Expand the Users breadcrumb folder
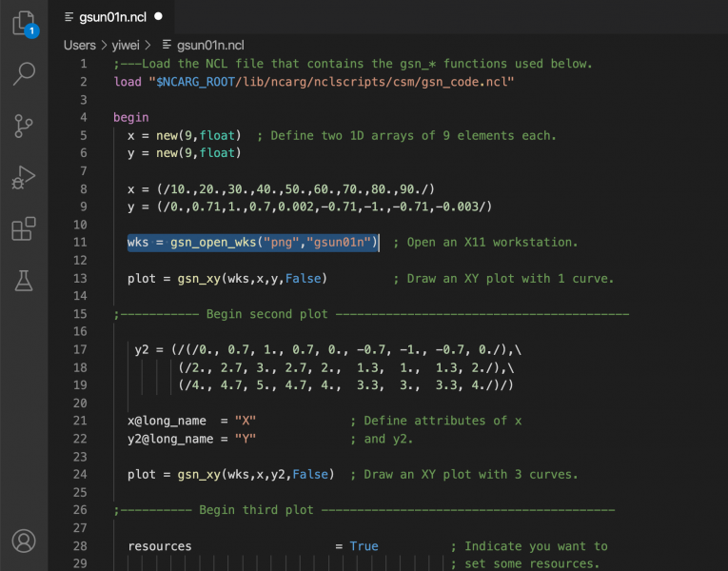This screenshot has height=571, width=728. pos(80,45)
